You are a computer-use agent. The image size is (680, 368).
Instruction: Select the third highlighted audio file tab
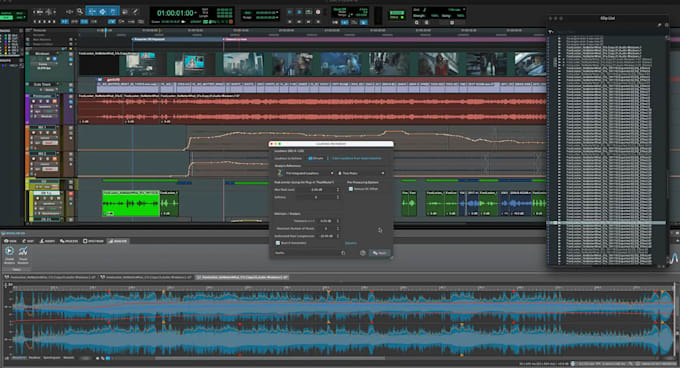tap(242, 277)
